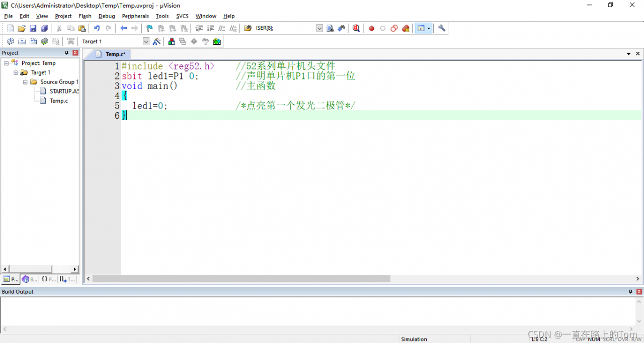Viewport: 644px width, 343px height.
Task: Click the Indent selection icon
Action: 199,29
